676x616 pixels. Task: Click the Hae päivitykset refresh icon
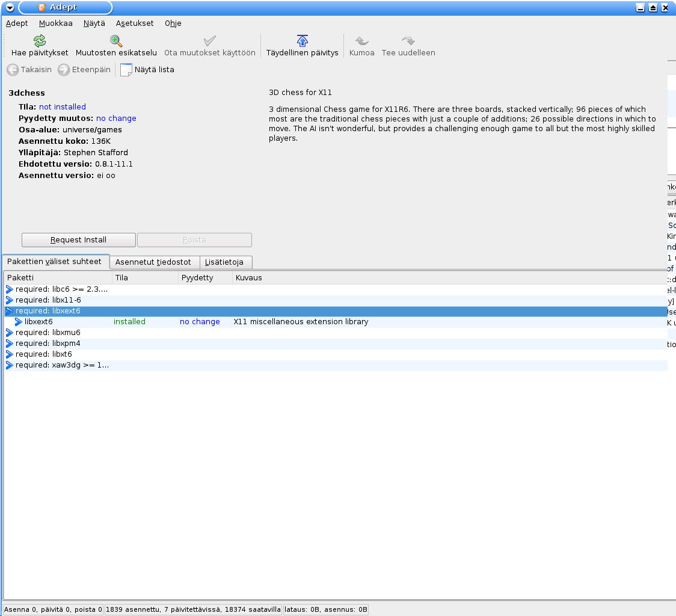(40, 41)
